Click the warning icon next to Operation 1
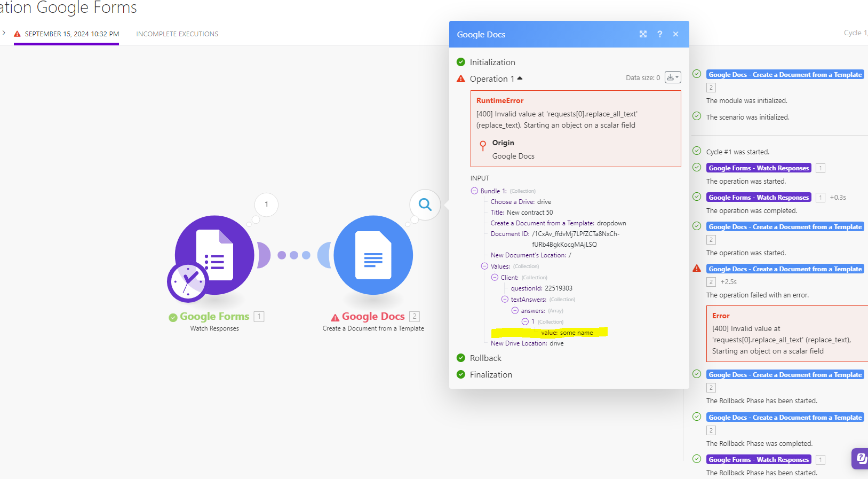Viewport: 868px width, 479px height. 461,78
